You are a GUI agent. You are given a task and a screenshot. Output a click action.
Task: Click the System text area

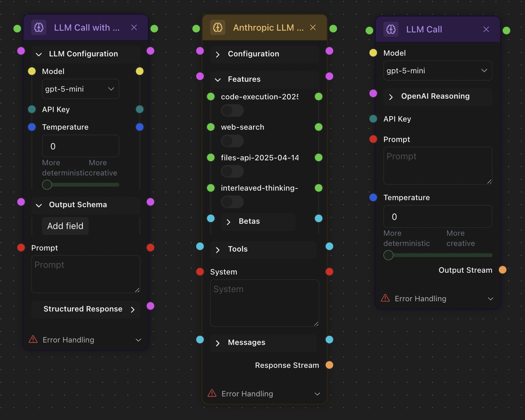pos(264,303)
